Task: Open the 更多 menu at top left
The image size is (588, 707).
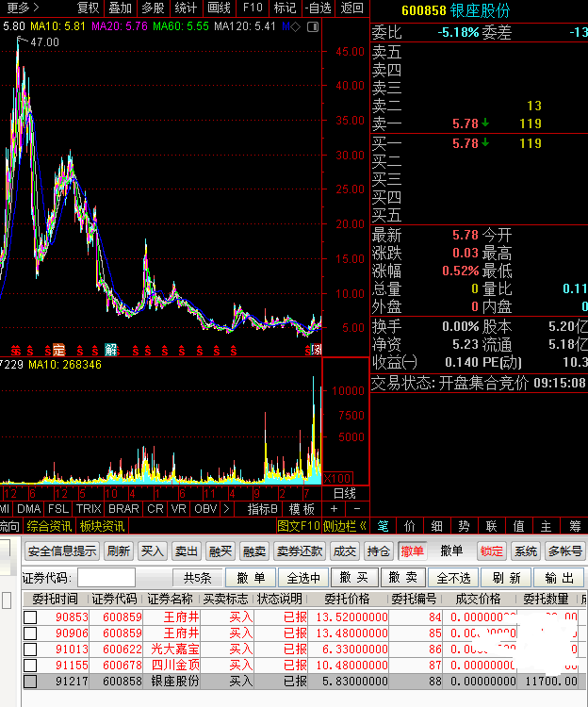Action: pos(22,8)
